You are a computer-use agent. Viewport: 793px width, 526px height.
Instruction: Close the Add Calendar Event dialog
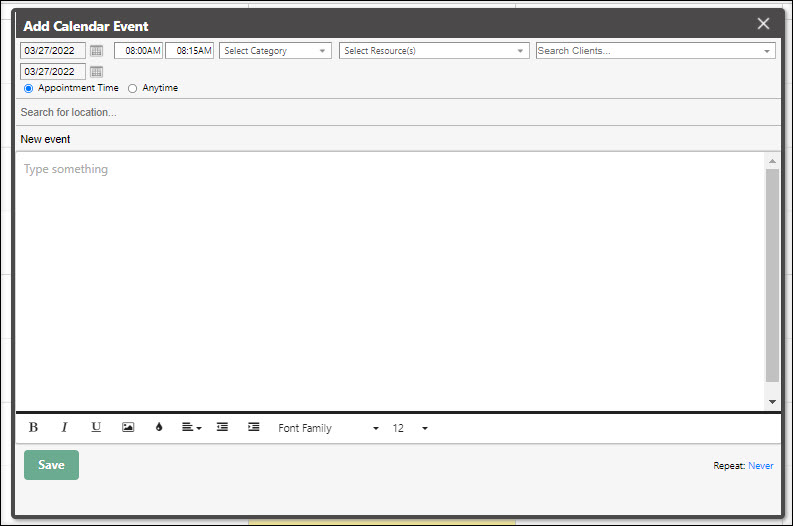tap(763, 24)
